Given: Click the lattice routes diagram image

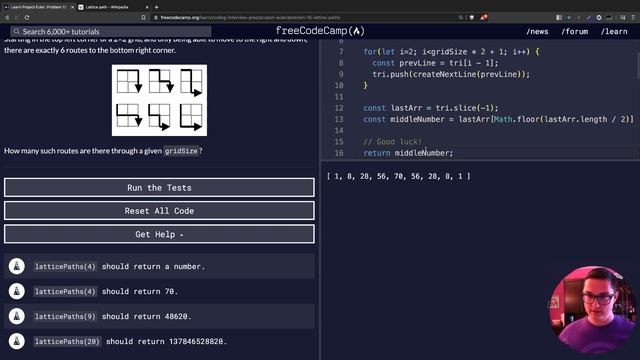Looking at the screenshot, I should point(159,100).
